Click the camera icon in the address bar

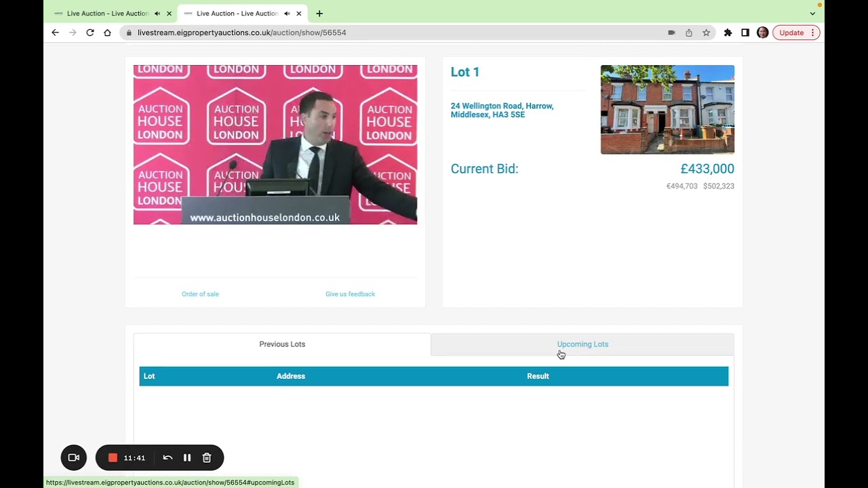[x=671, y=33]
